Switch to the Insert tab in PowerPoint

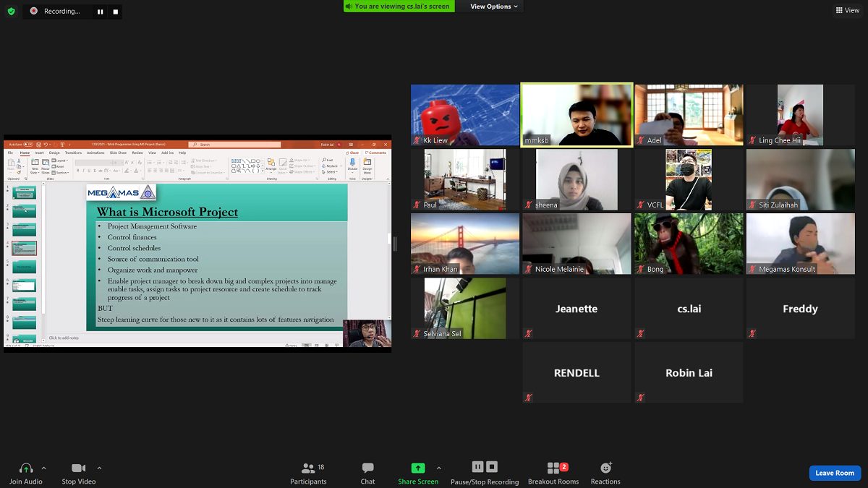[39, 153]
